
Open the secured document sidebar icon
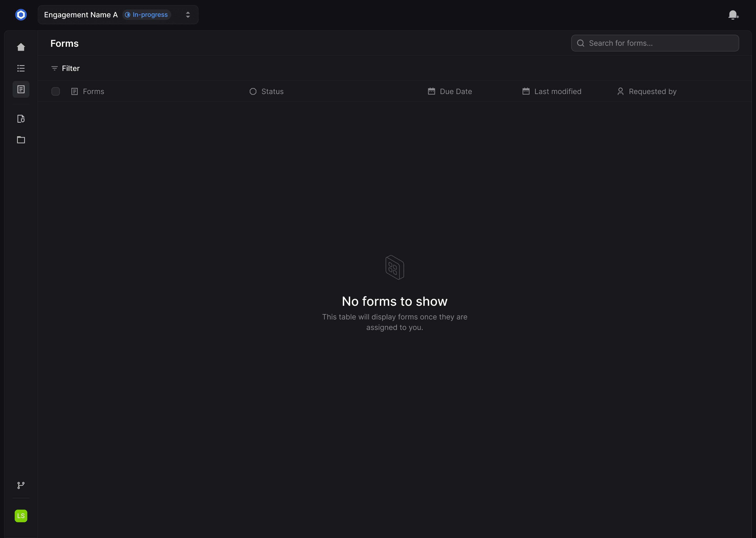pyautogui.click(x=21, y=118)
